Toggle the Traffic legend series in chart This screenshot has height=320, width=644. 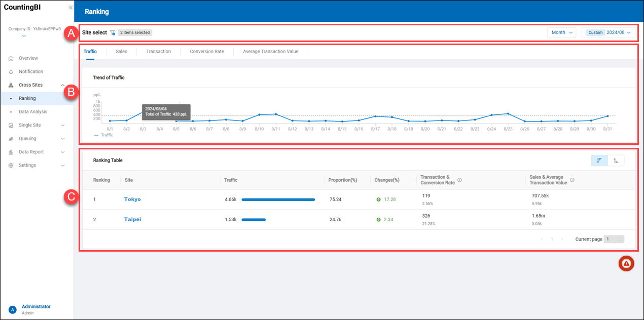tap(103, 135)
